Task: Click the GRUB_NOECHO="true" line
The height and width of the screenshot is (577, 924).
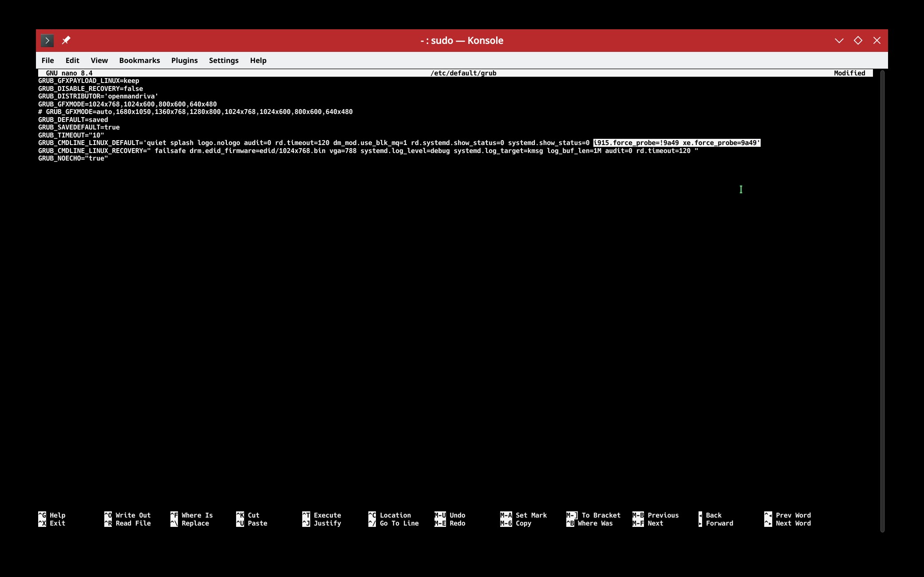Action: pos(73,158)
